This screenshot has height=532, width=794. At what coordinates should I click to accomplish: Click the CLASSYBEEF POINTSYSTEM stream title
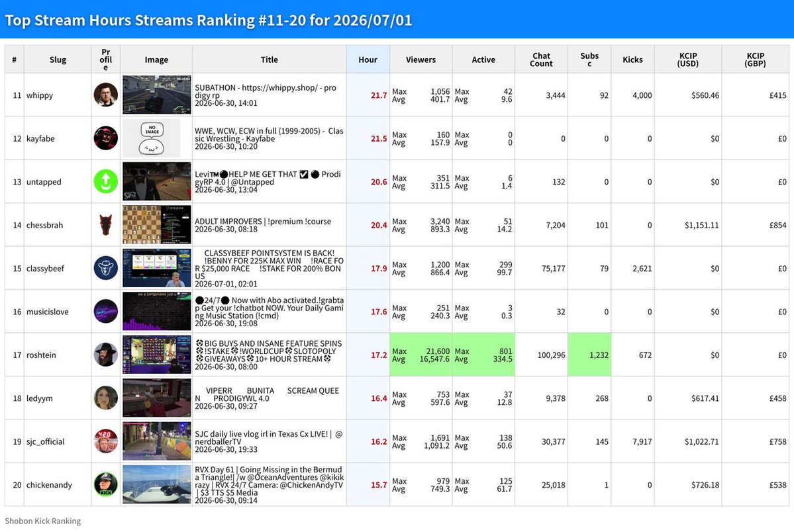[x=270, y=264]
